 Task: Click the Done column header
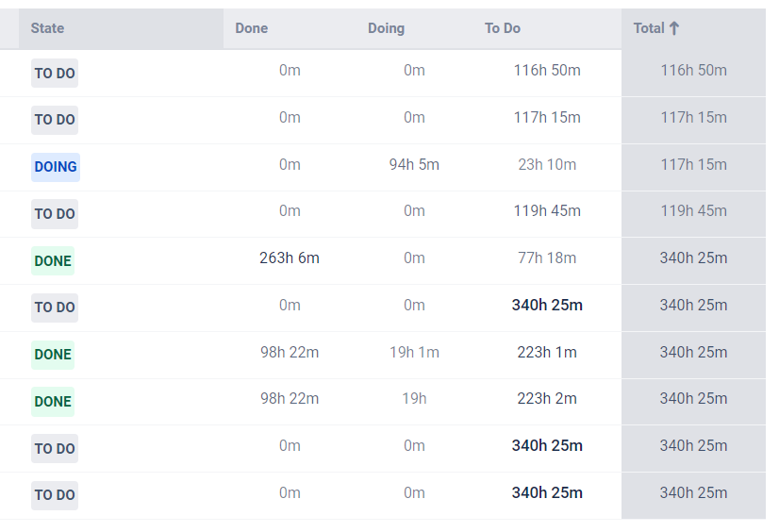(x=252, y=28)
